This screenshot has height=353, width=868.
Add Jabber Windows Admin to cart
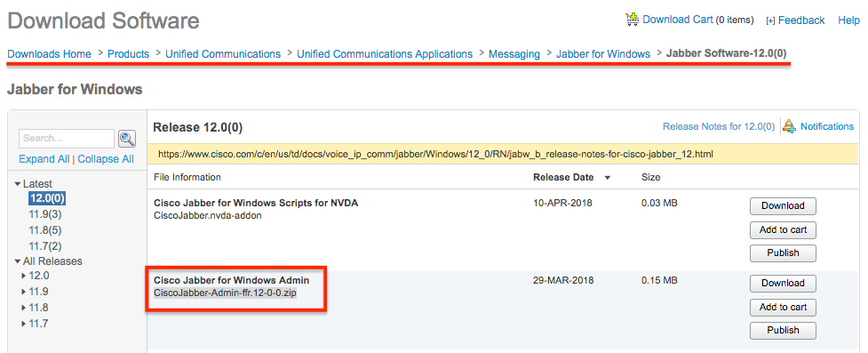tap(783, 307)
